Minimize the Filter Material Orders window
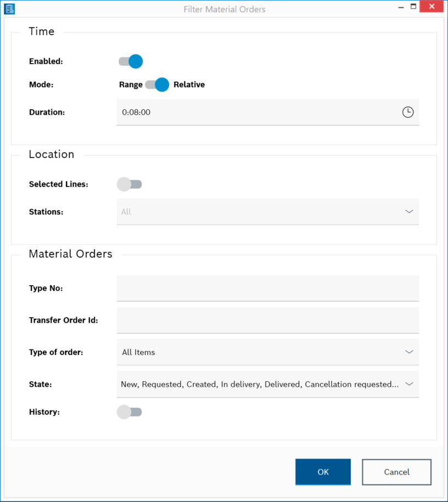 [401, 7]
